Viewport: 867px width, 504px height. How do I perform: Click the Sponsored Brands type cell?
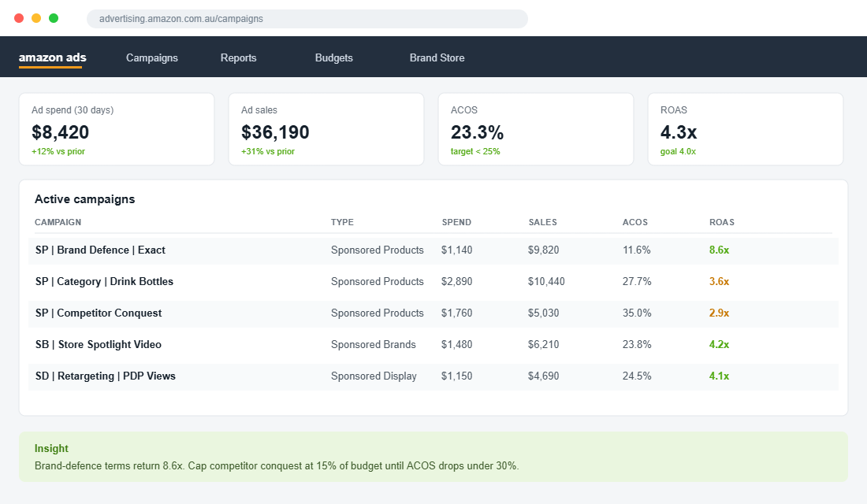[x=374, y=344]
